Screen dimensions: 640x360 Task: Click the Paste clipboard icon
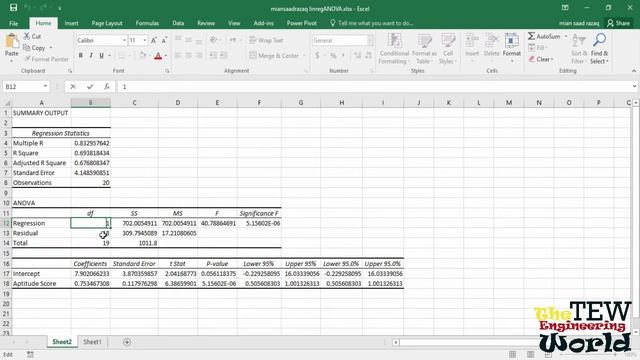click(12, 42)
